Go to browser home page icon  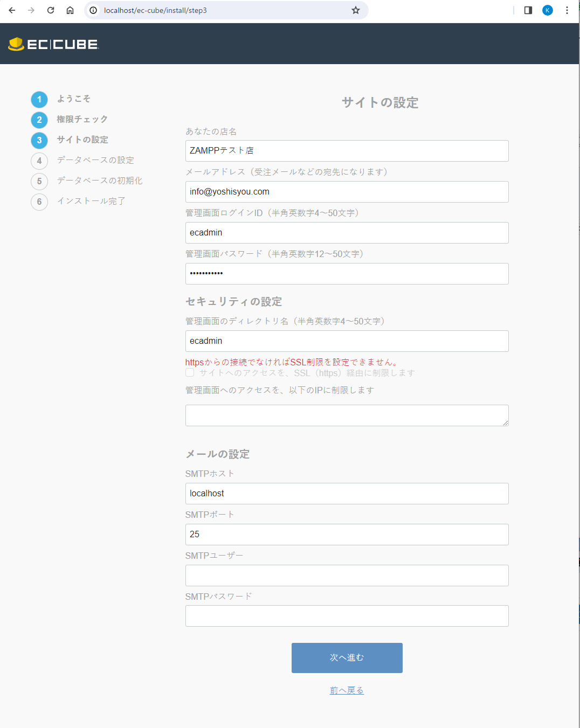70,10
